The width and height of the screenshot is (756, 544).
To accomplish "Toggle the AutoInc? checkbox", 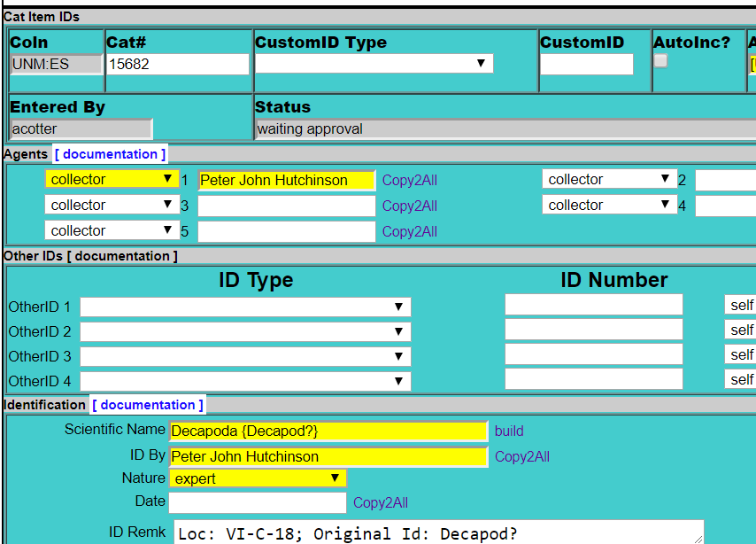I will point(660,61).
